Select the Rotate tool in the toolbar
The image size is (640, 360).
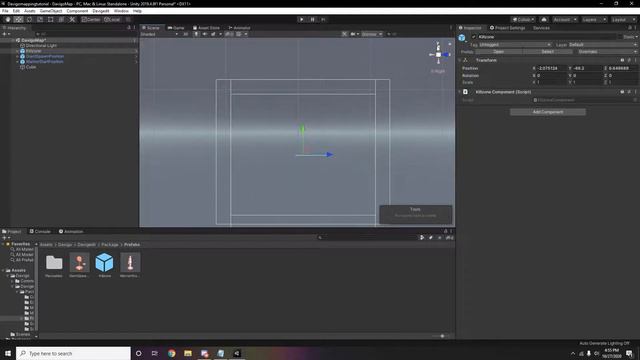29,19
